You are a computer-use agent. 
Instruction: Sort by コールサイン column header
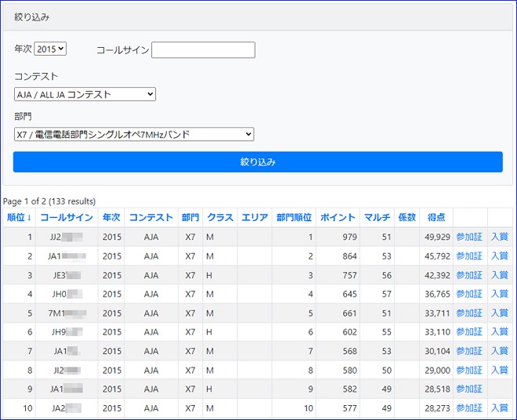point(67,217)
